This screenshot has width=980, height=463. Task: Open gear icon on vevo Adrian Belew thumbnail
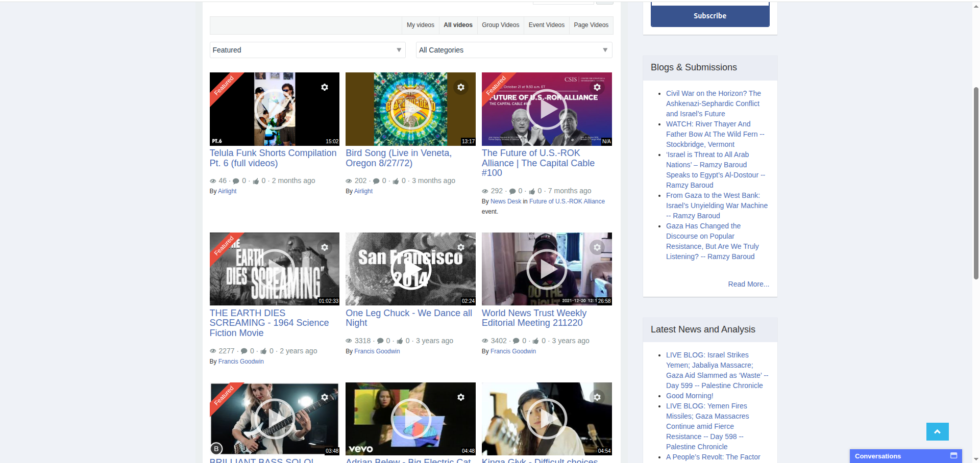[461, 397]
